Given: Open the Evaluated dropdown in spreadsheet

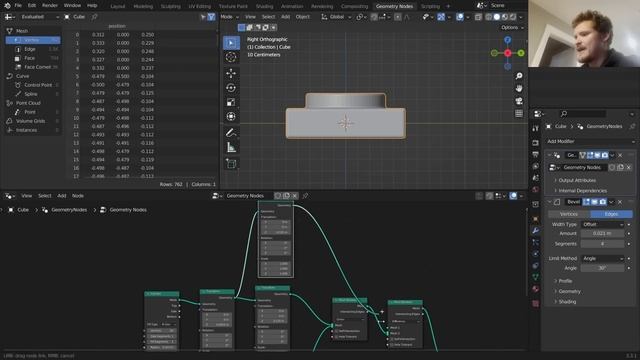Looking at the screenshot, I should point(40,17).
